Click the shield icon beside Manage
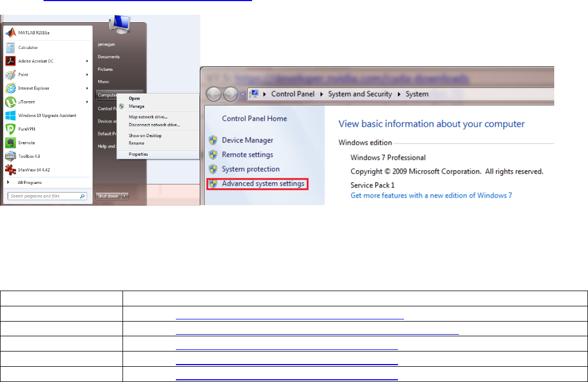The image size is (588, 382). coord(121,107)
